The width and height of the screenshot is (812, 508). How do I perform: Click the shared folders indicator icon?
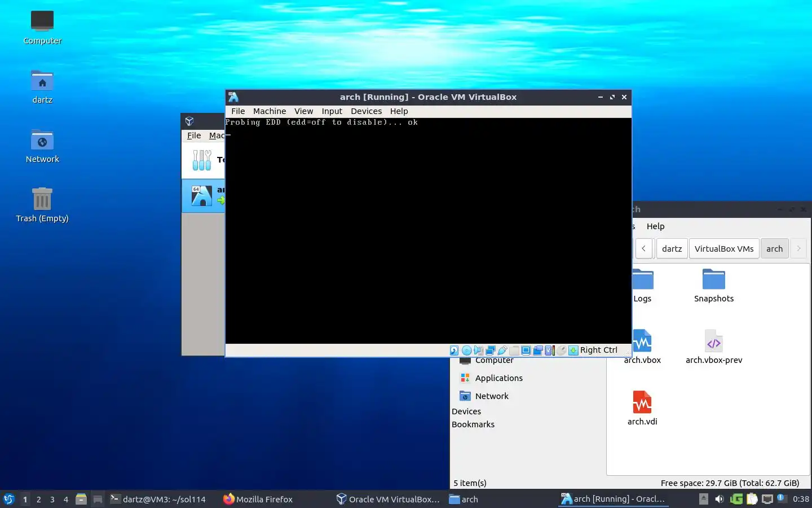click(514, 350)
